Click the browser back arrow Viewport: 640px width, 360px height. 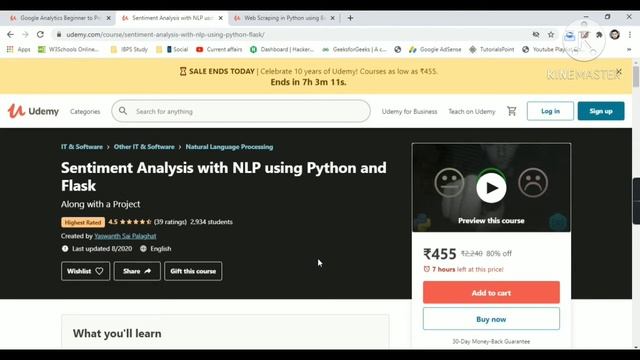pos(10,35)
